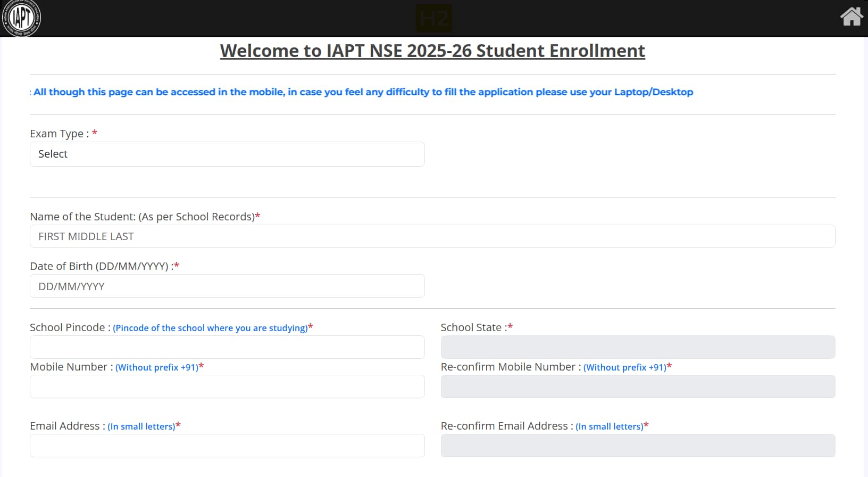The width and height of the screenshot is (868, 477).
Task: Click the Welcome to IAPT NSE 2025-26 heading
Action: coord(432,51)
